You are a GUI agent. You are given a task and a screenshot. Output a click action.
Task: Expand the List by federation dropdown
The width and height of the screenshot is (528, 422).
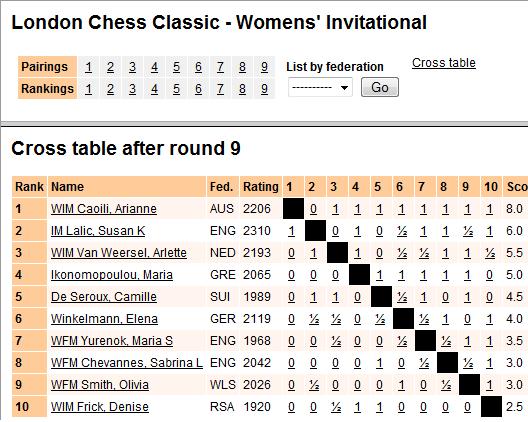320,88
